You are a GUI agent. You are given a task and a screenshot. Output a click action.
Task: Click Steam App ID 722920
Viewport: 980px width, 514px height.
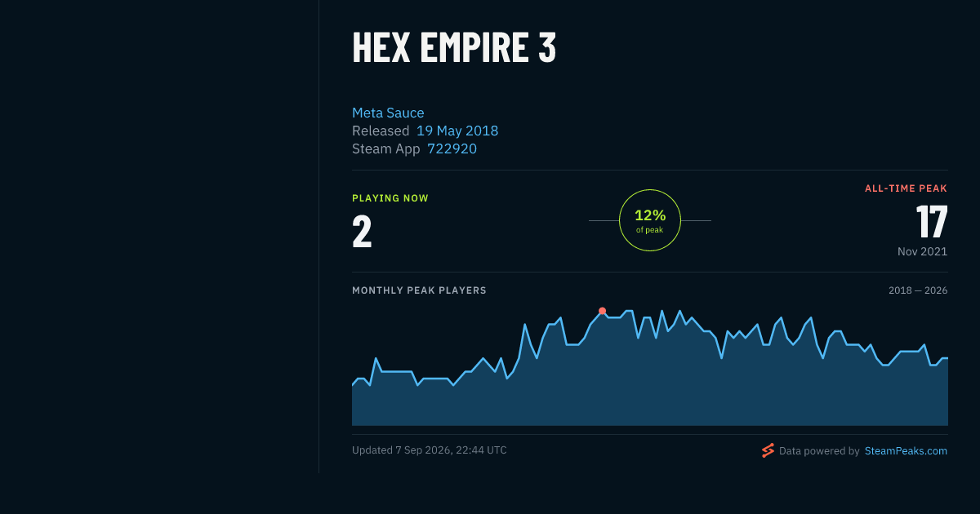click(x=452, y=148)
